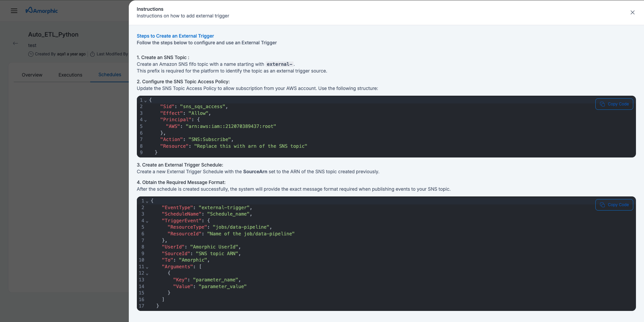Click the ScheduleName line in the message code
This screenshot has width=644, height=322.
(207, 214)
